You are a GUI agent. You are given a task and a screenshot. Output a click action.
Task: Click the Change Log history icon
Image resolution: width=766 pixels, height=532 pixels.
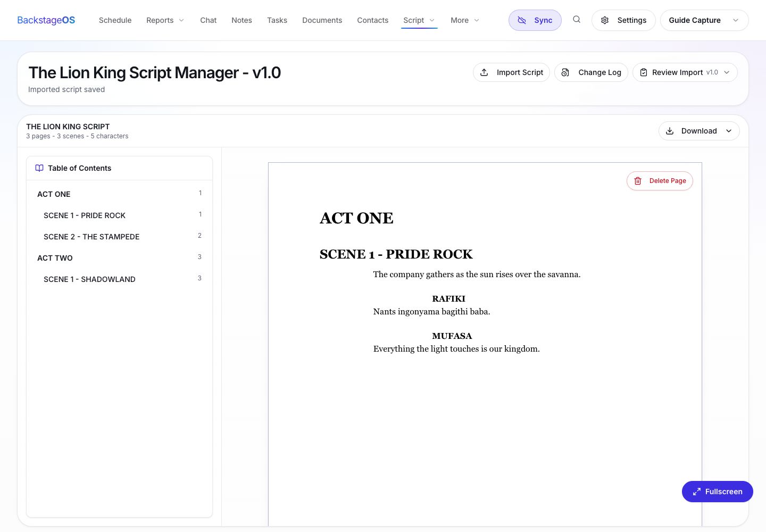pos(565,72)
